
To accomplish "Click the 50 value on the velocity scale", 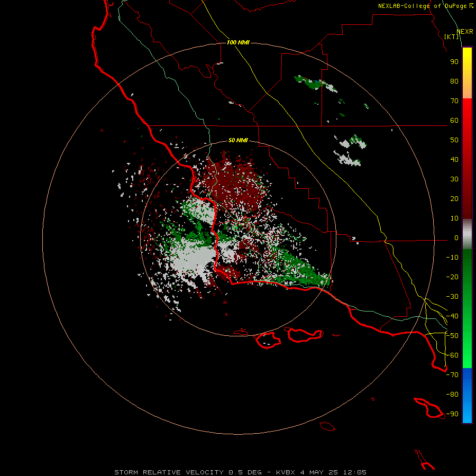I will (x=454, y=140).
